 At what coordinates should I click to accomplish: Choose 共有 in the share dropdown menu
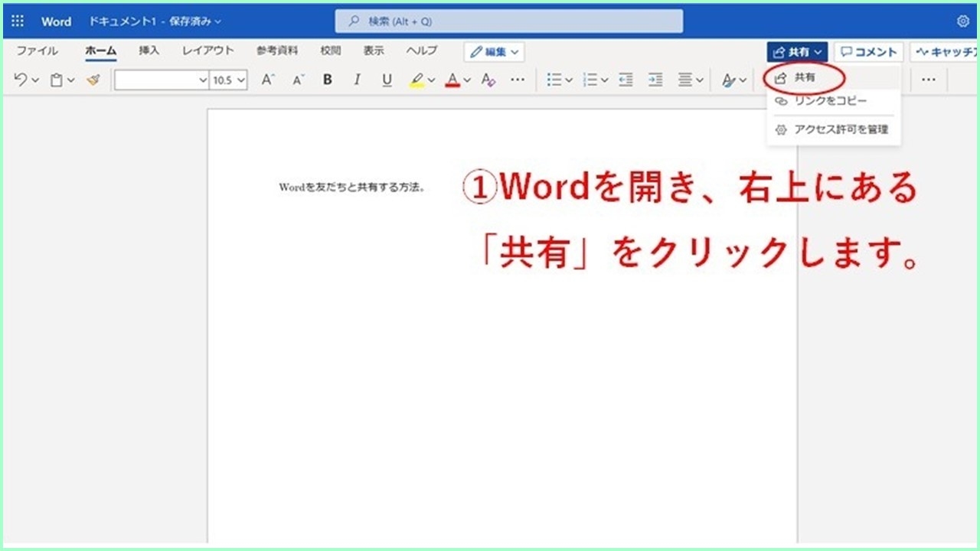[x=833, y=78]
